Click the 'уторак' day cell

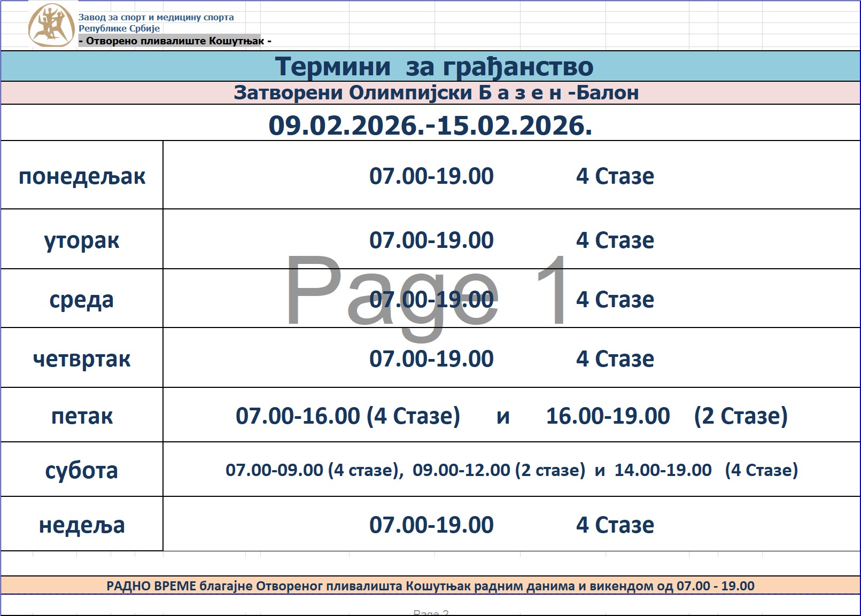point(82,240)
